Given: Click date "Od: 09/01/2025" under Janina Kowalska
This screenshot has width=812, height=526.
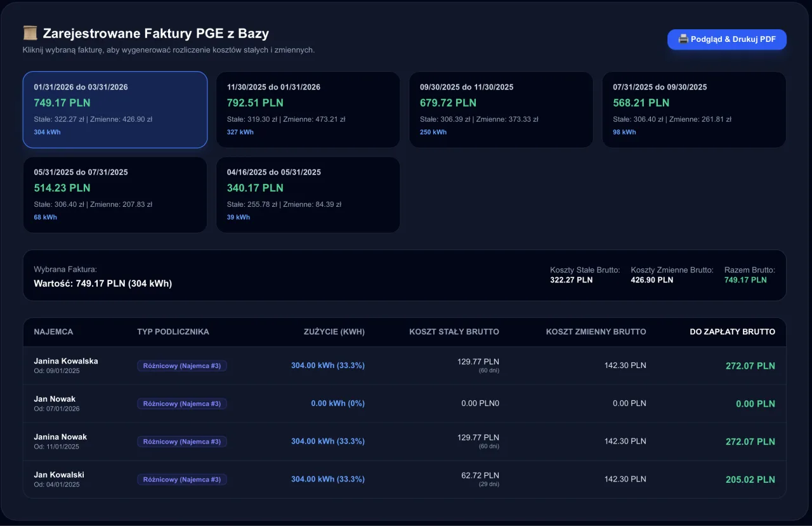Looking at the screenshot, I should click(x=56, y=371).
